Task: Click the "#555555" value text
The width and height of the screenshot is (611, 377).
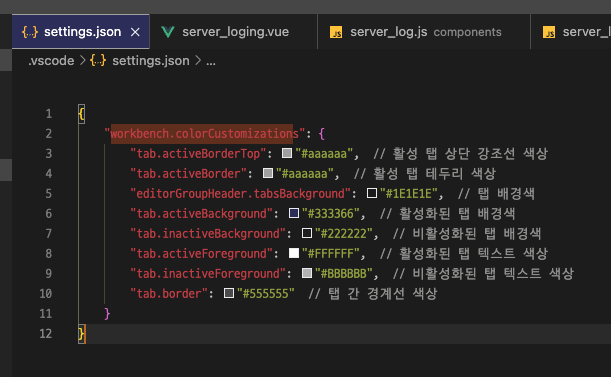Action: (x=266, y=293)
